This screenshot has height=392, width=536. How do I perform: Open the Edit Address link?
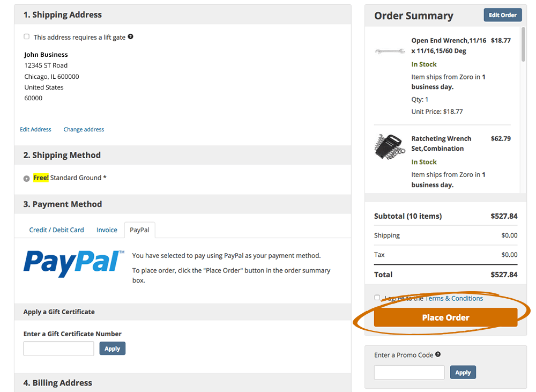[x=35, y=130]
